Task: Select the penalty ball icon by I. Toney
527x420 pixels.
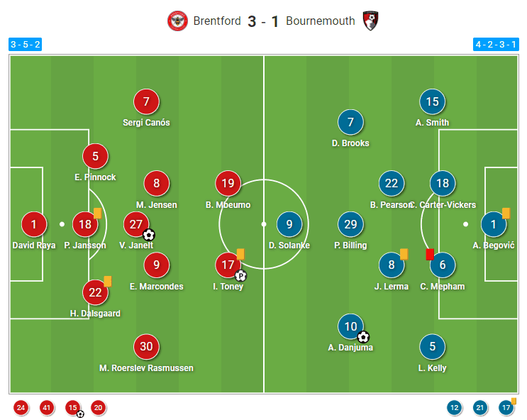Action: (240, 276)
